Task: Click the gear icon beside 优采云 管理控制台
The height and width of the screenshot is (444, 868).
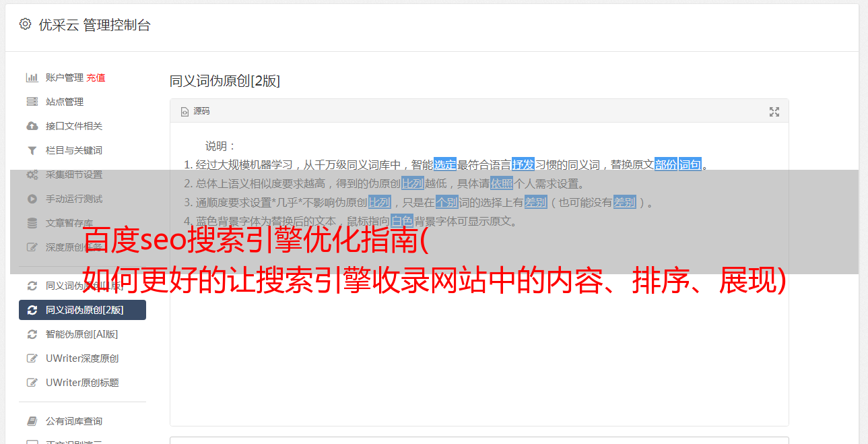Action: click(x=25, y=24)
